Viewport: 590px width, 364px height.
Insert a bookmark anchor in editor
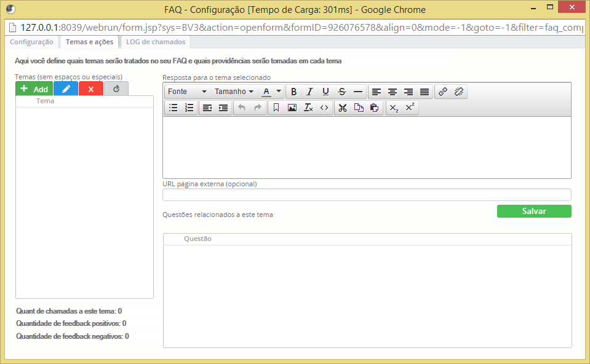(276, 108)
